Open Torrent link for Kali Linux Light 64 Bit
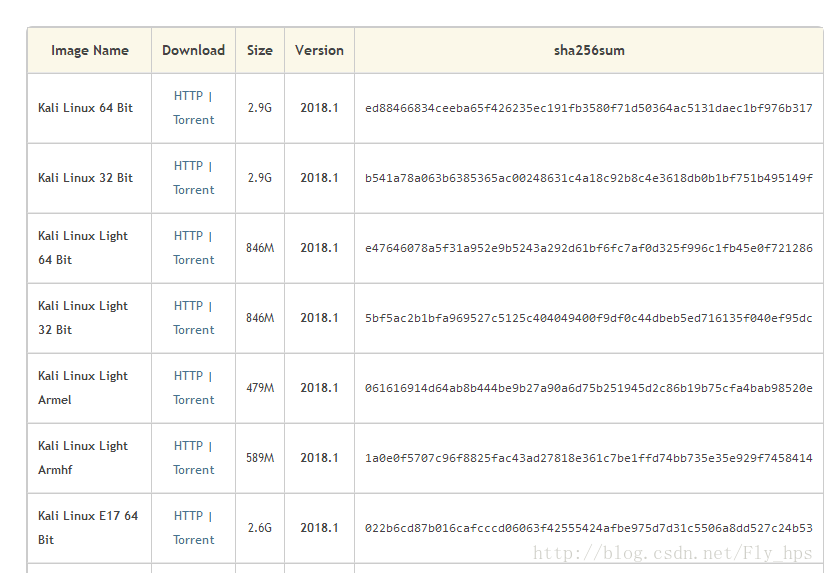Image resolution: width=824 pixels, height=573 pixels. pos(194,260)
